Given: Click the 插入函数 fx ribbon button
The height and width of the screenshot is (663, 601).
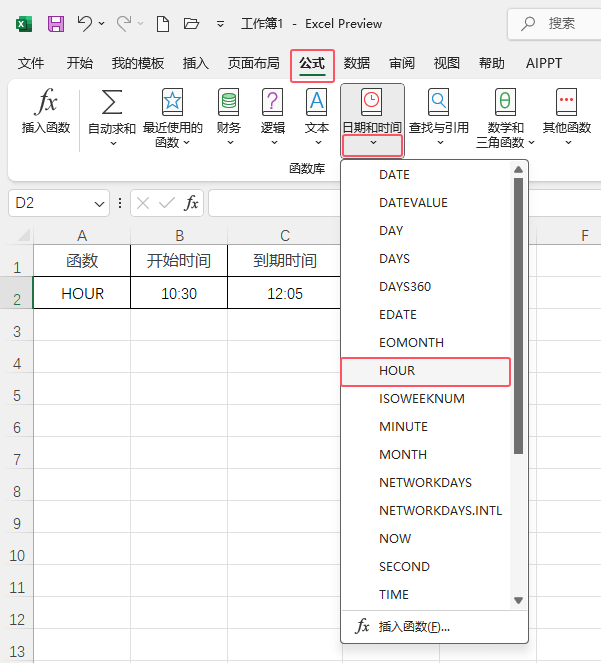Looking at the screenshot, I should click(46, 111).
